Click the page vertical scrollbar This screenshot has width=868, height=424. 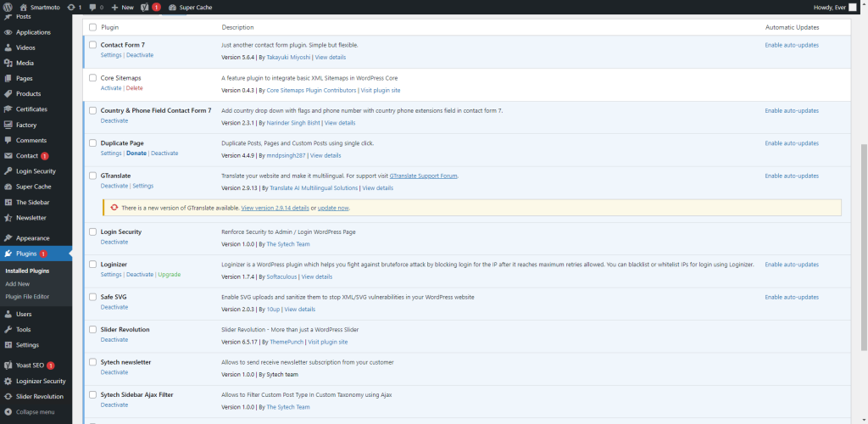click(864, 248)
